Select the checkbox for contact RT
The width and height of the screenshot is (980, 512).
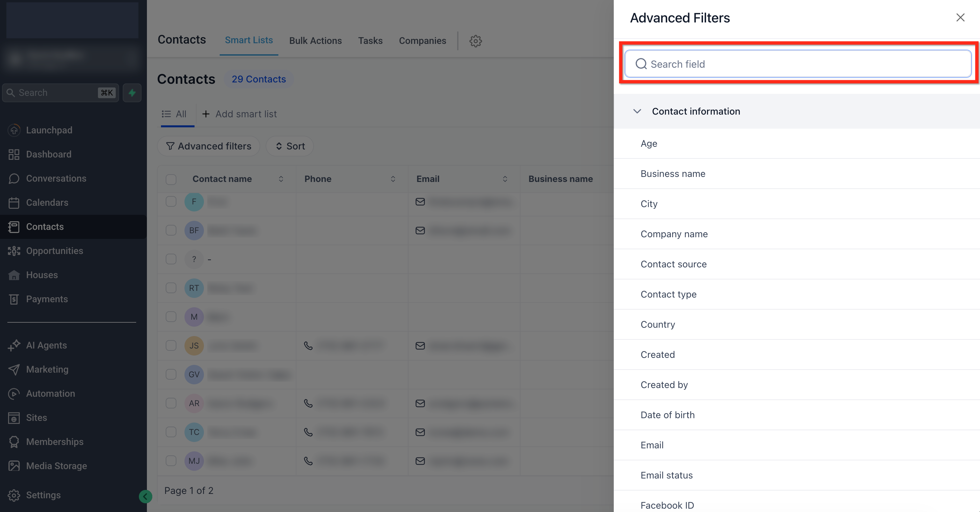pyautogui.click(x=171, y=288)
